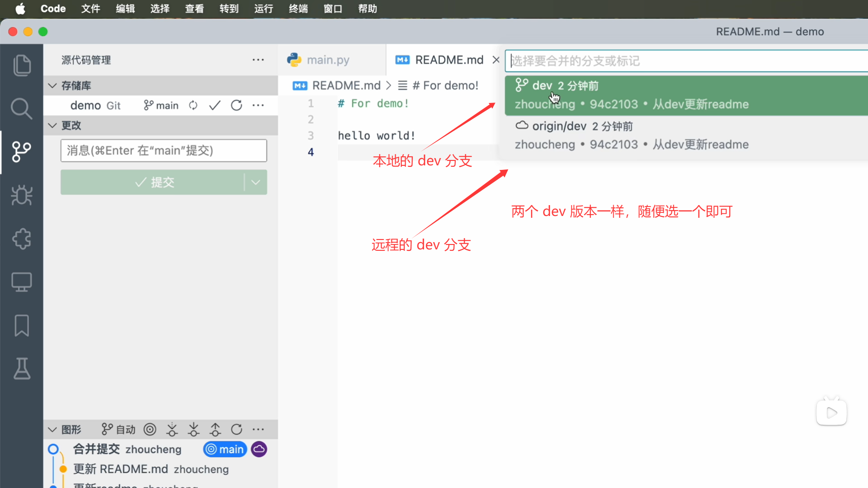
Task: Open Remote Explorer monitor icon
Action: coord(22,282)
